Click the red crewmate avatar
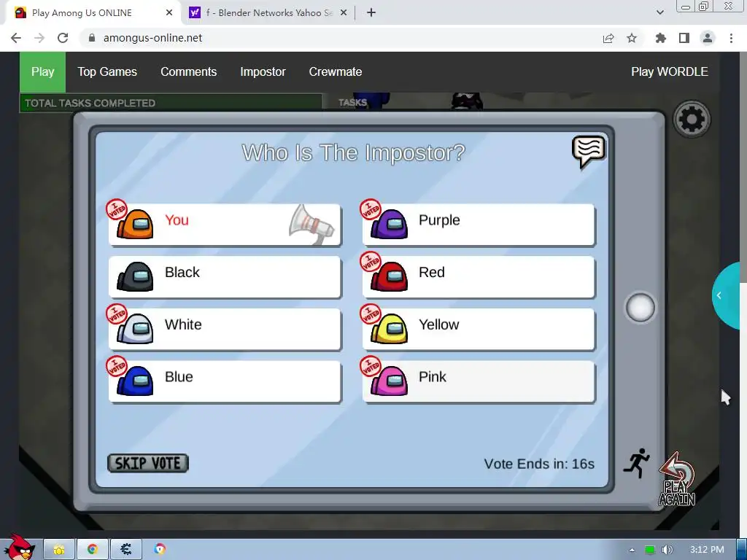This screenshot has height=560, width=747. (390, 276)
